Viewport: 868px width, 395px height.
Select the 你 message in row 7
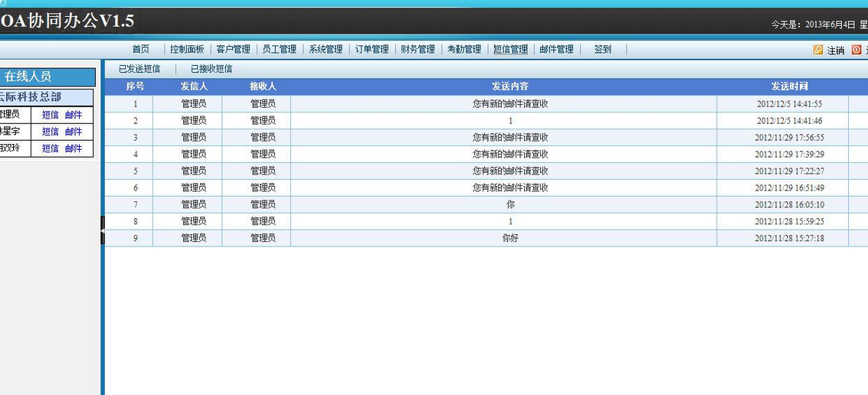510,204
